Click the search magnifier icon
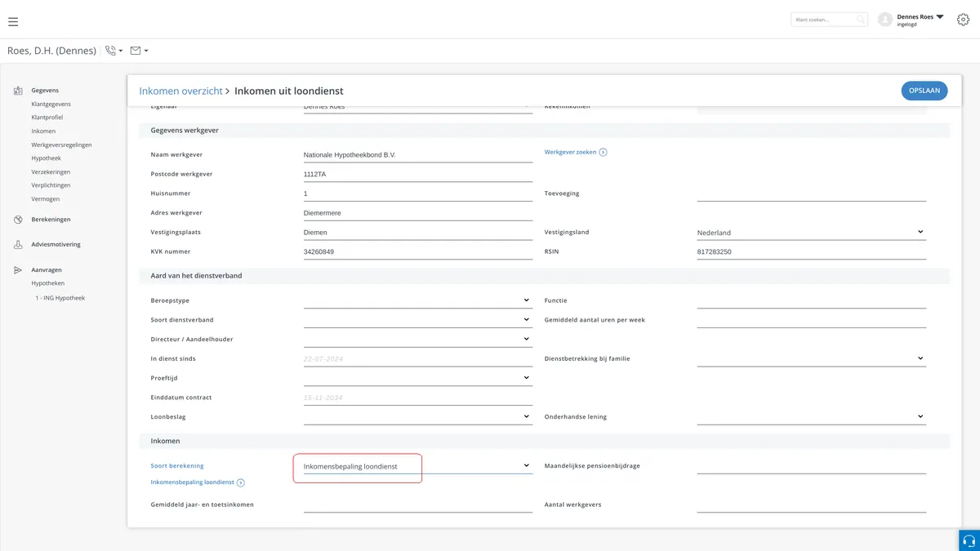Image resolution: width=980 pixels, height=551 pixels. [x=860, y=20]
